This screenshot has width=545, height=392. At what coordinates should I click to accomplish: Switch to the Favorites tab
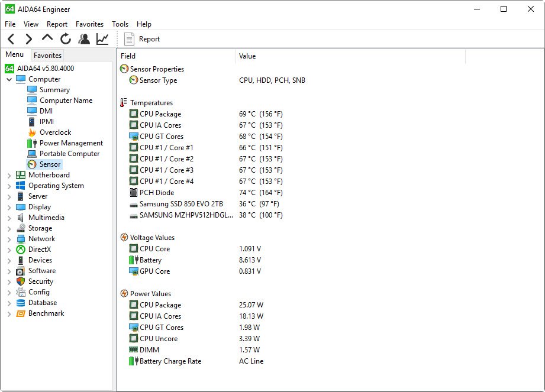[x=47, y=55]
